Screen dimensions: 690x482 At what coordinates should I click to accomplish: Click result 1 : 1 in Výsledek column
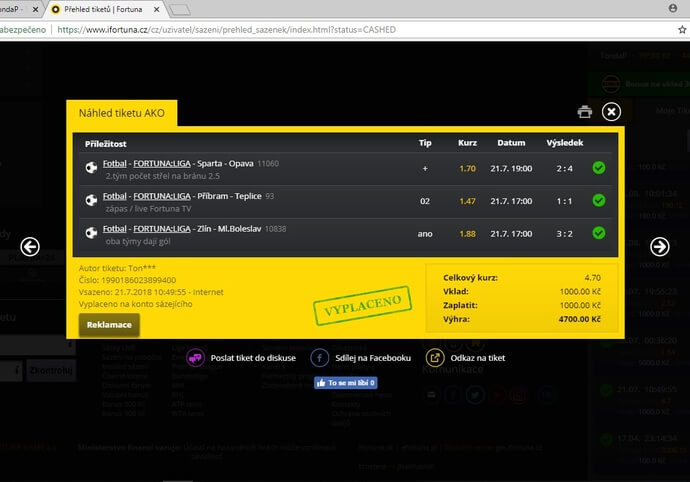click(565, 201)
